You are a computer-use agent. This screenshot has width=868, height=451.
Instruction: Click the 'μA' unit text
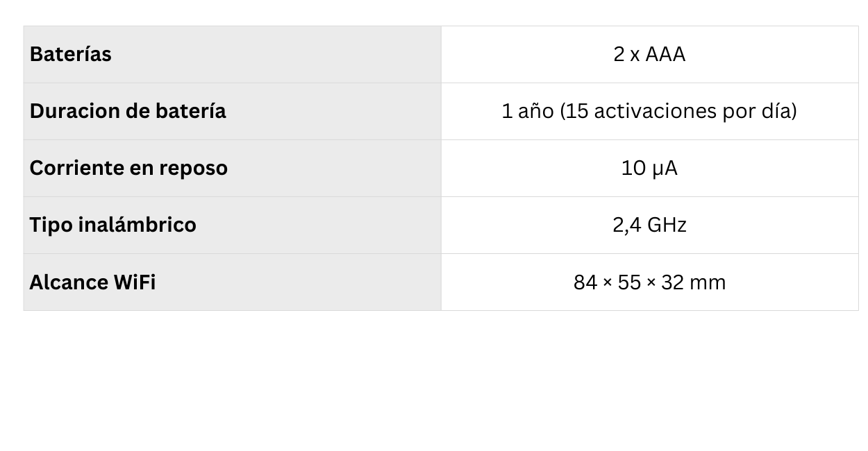coord(665,169)
